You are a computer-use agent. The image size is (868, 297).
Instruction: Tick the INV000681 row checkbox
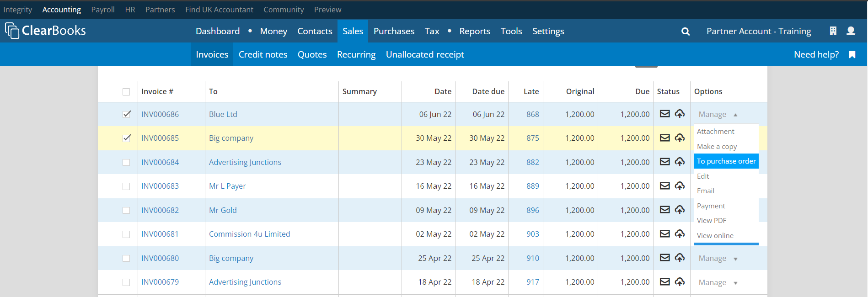(x=126, y=234)
